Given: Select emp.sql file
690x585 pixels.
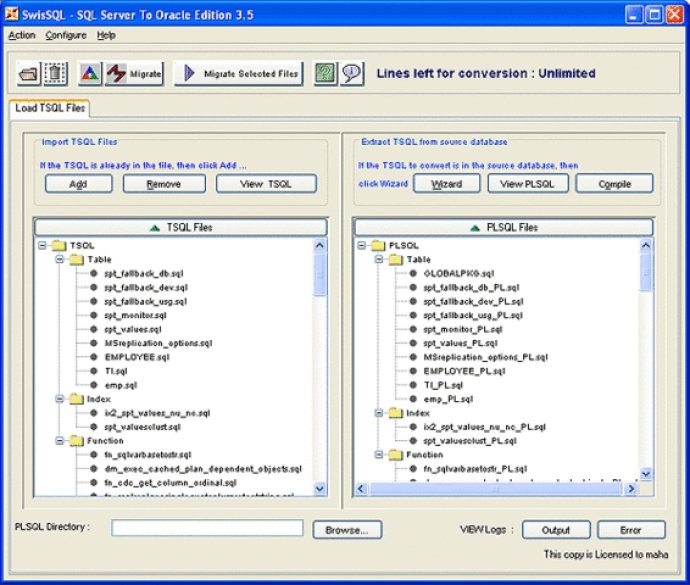Looking at the screenshot, I should pos(121,385).
